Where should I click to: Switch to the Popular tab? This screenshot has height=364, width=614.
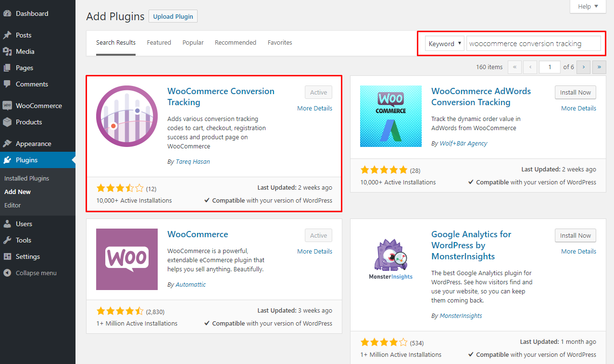pyautogui.click(x=193, y=43)
